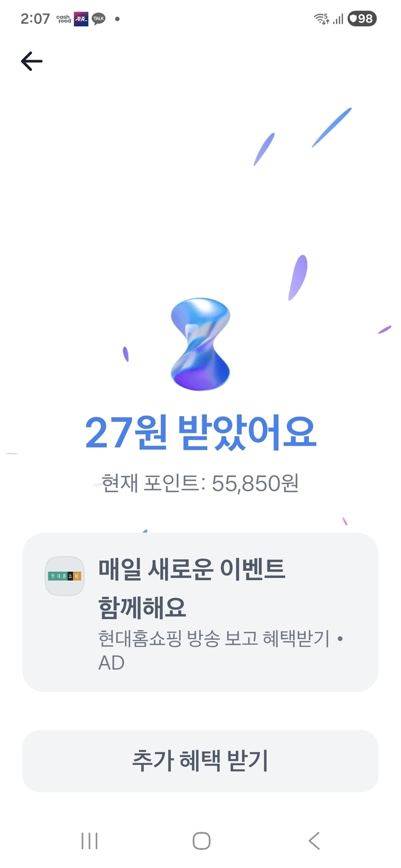Tap the blue hourglass reward icon
Screen dimensions: 401x868
click(x=200, y=344)
